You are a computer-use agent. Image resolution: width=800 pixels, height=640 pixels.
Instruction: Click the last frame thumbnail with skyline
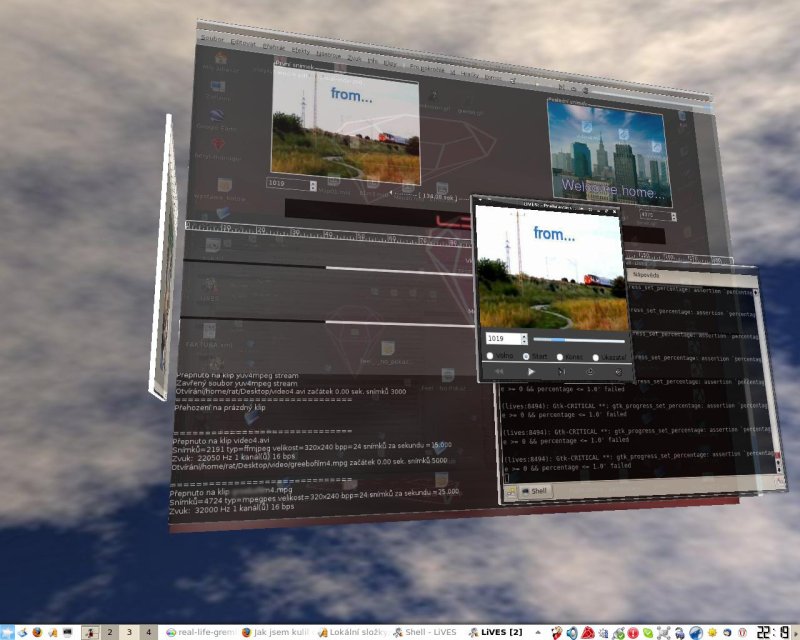coord(609,154)
